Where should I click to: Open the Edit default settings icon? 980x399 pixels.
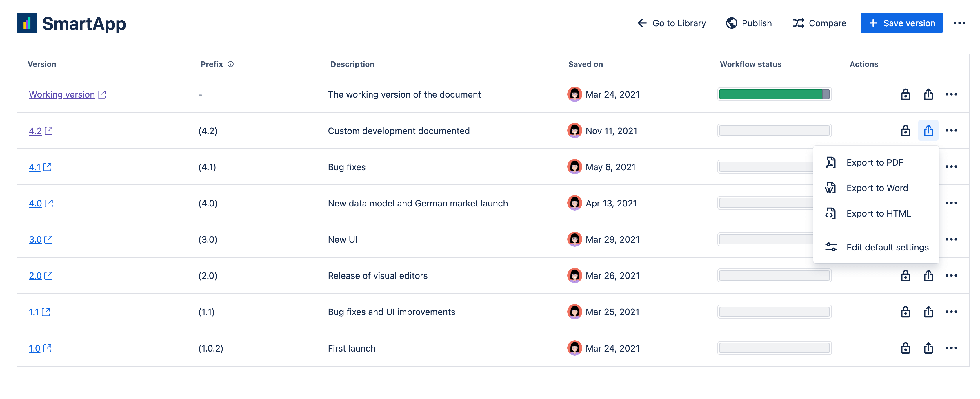(x=831, y=247)
